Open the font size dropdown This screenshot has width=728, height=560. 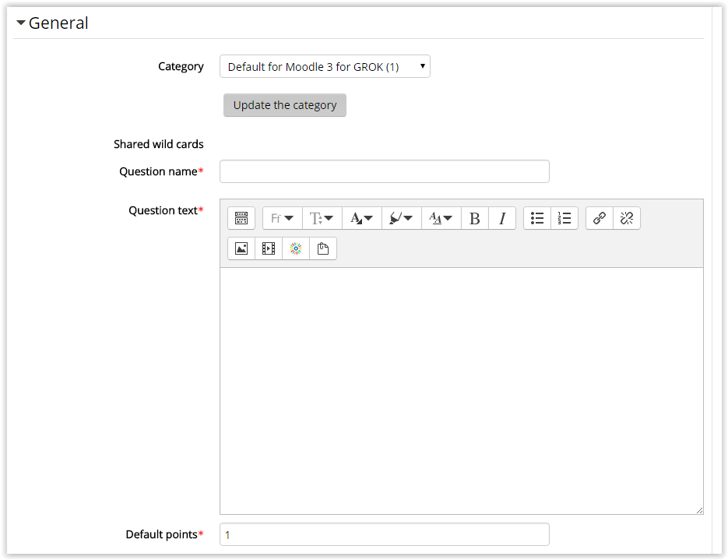click(x=321, y=218)
